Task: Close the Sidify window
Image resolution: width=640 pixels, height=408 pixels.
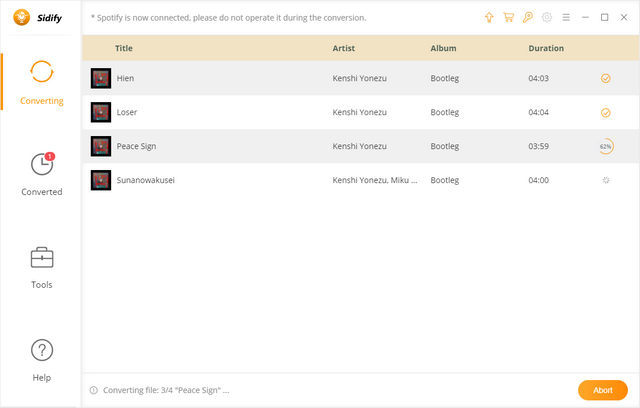Action: click(624, 17)
